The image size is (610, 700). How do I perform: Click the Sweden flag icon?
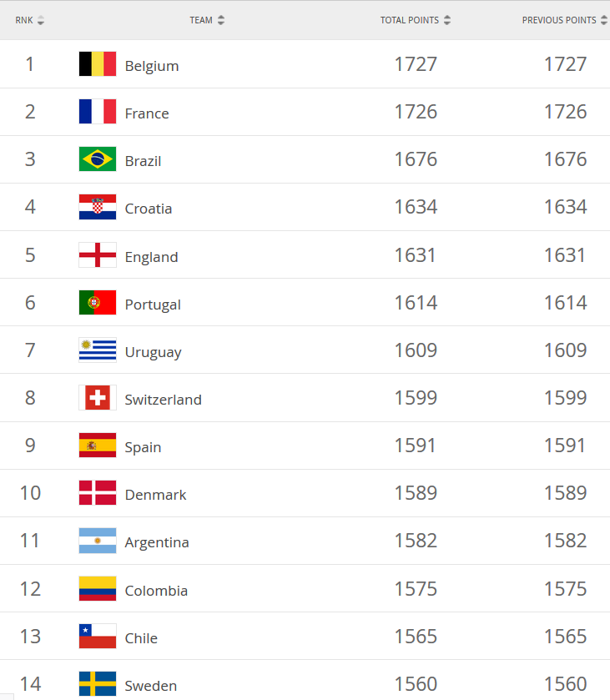click(x=98, y=684)
